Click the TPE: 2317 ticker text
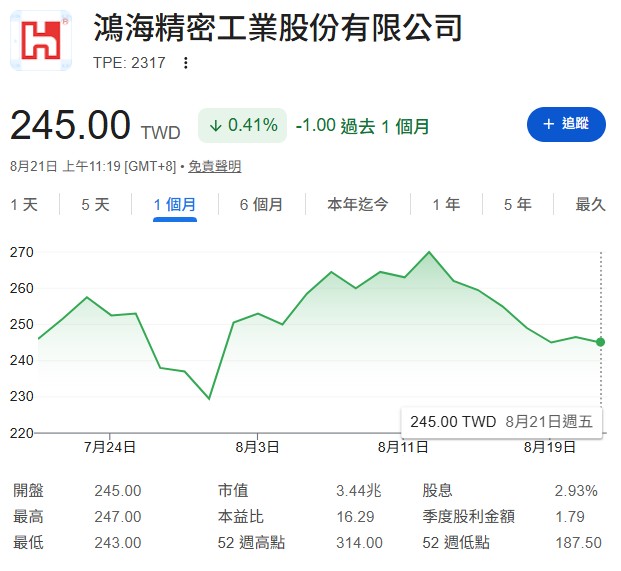Viewport: 621px width, 571px height. pos(129,63)
